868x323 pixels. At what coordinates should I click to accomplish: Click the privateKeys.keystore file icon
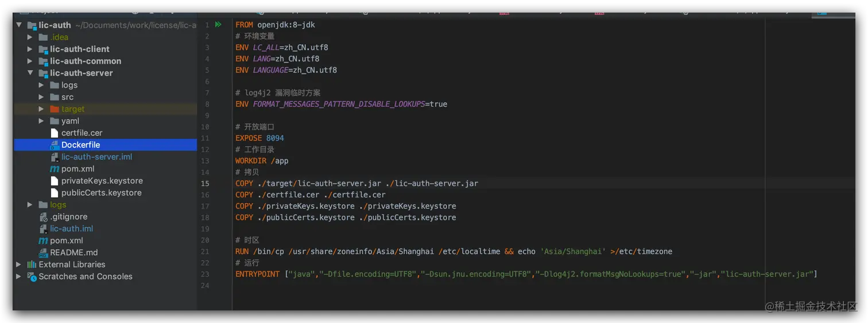[x=55, y=181]
